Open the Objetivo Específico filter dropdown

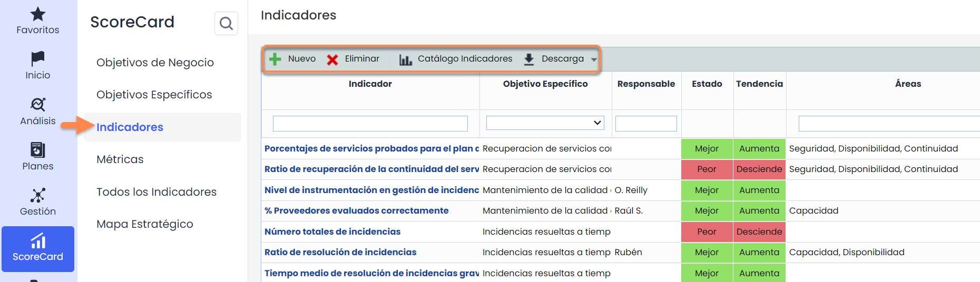coord(545,123)
